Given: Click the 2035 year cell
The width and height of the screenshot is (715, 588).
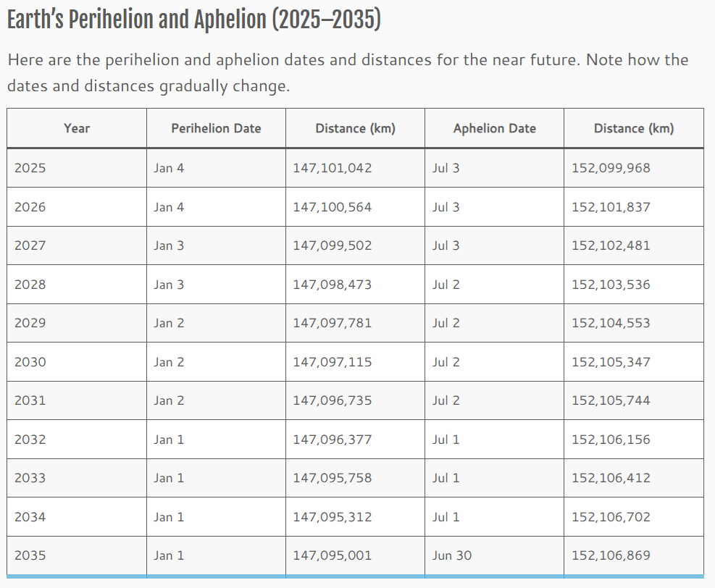Looking at the screenshot, I should pyautogui.click(x=30, y=555).
